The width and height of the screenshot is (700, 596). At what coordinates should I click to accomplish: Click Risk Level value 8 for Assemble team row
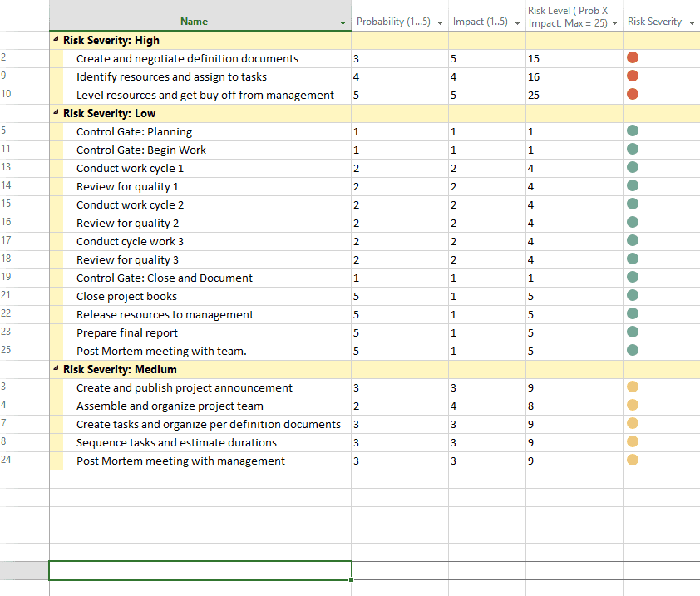pyautogui.click(x=530, y=406)
